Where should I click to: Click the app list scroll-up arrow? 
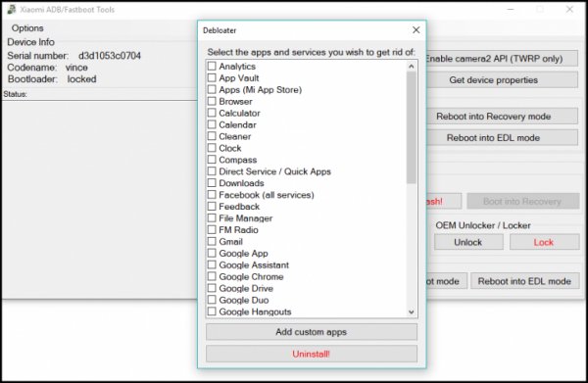(x=412, y=67)
